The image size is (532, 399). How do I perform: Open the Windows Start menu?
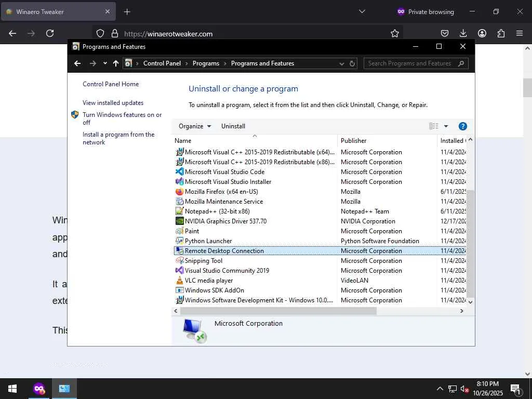[x=12, y=389]
